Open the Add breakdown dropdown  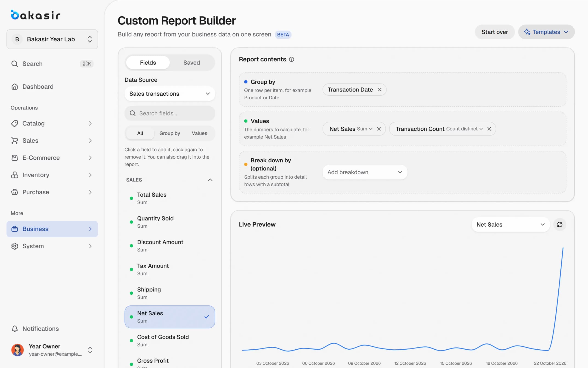(x=365, y=172)
